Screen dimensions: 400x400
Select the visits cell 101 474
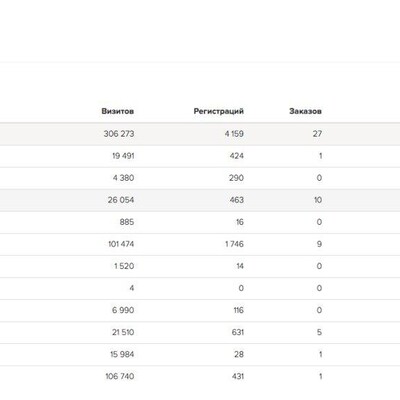tap(121, 244)
